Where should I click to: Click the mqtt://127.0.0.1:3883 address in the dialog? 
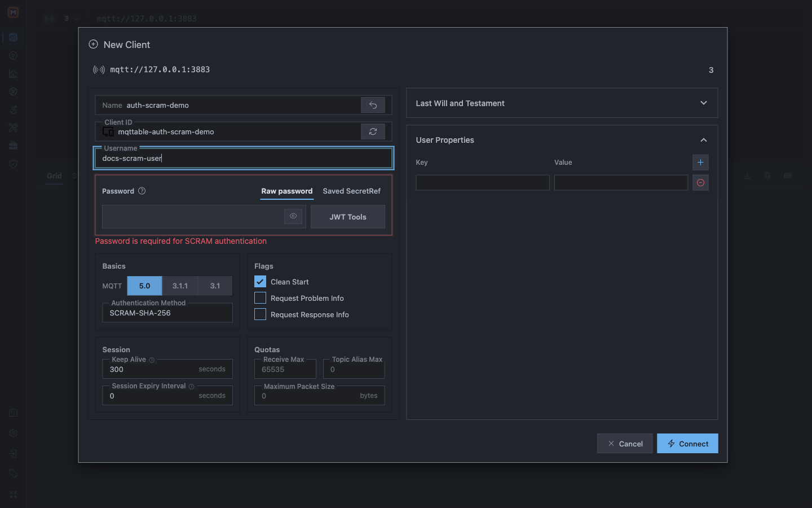(160, 69)
